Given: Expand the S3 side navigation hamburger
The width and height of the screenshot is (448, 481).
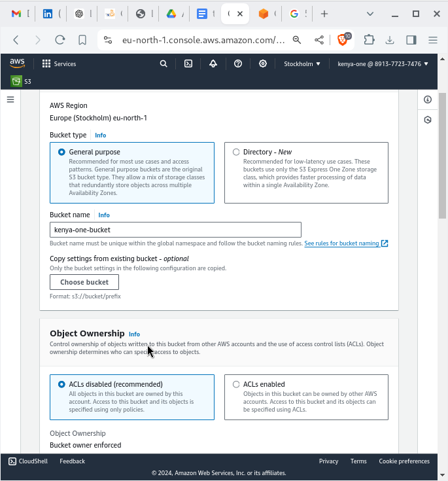Looking at the screenshot, I should coord(10,99).
